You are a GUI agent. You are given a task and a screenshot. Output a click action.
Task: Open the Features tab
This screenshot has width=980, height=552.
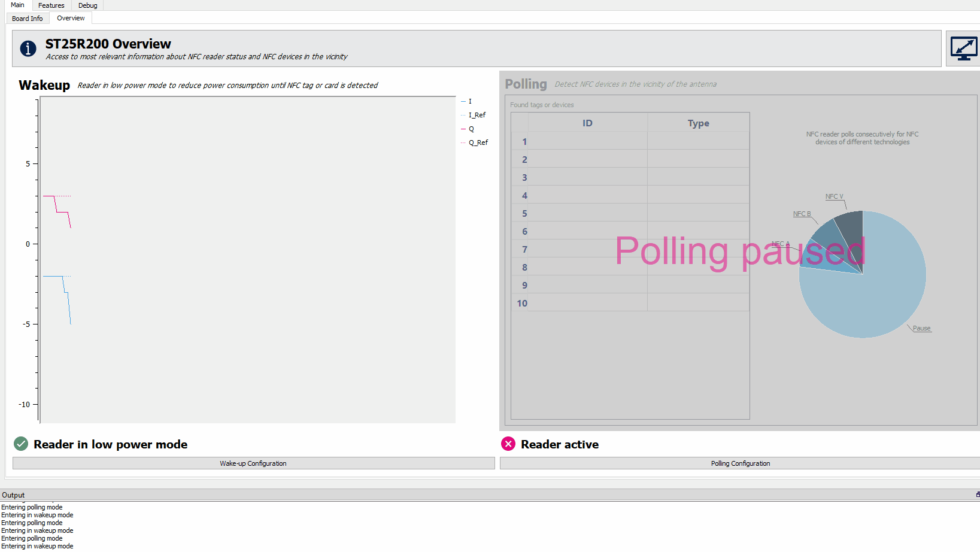pos(51,5)
